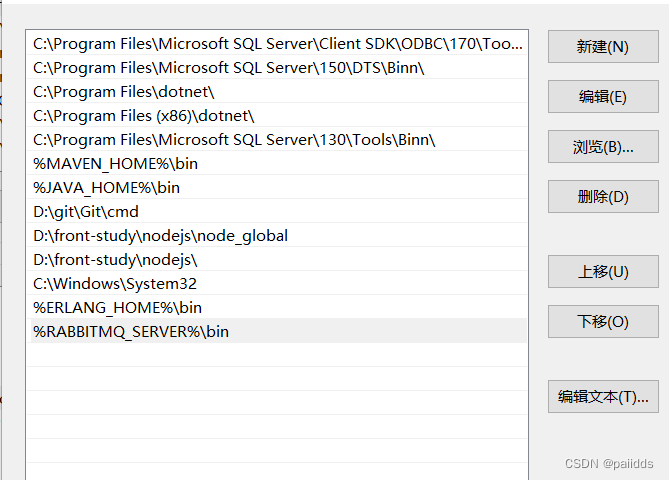Select the %JAVA_HOME%\bin path entry
This screenshot has width=669, height=480.
(x=106, y=187)
